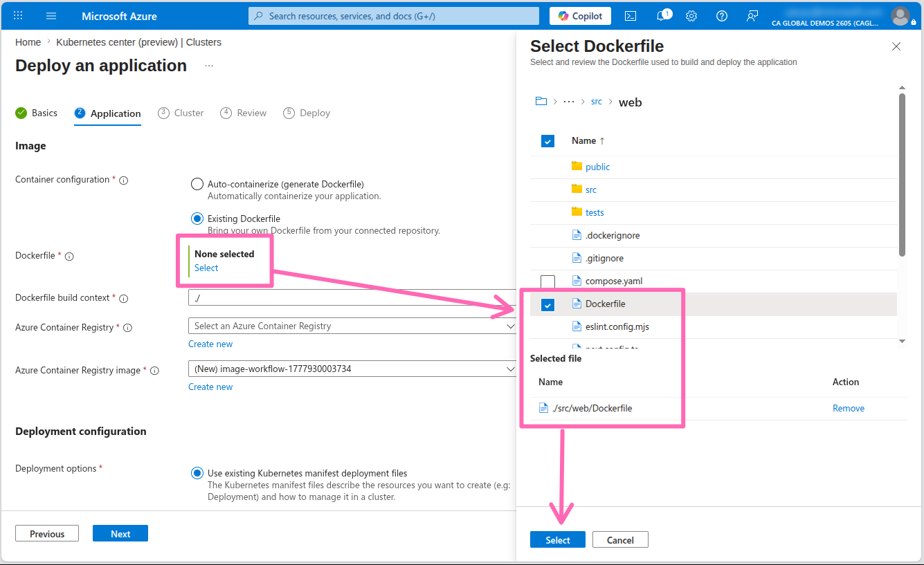This screenshot has height=565, width=924.
Task: Choose Auto-containerize radio option
Action: [197, 184]
